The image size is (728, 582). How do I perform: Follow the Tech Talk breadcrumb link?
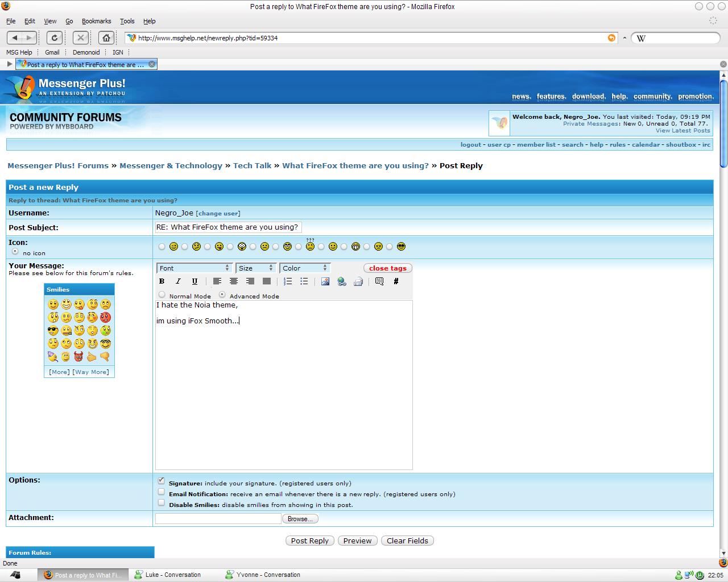tap(252, 166)
